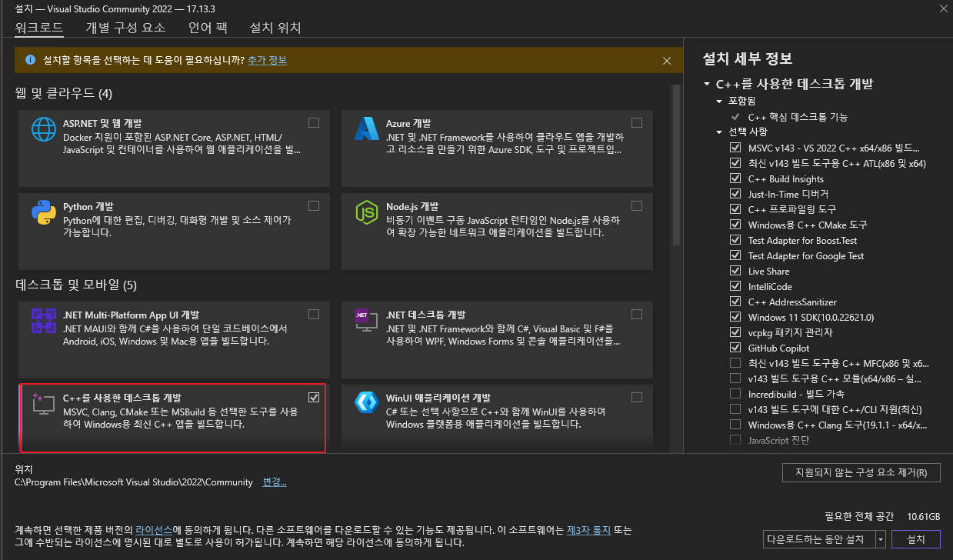The height and width of the screenshot is (560, 953).
Task: Uncheck C++ 프로파일링 도구 option
Action: pos(735,209)
